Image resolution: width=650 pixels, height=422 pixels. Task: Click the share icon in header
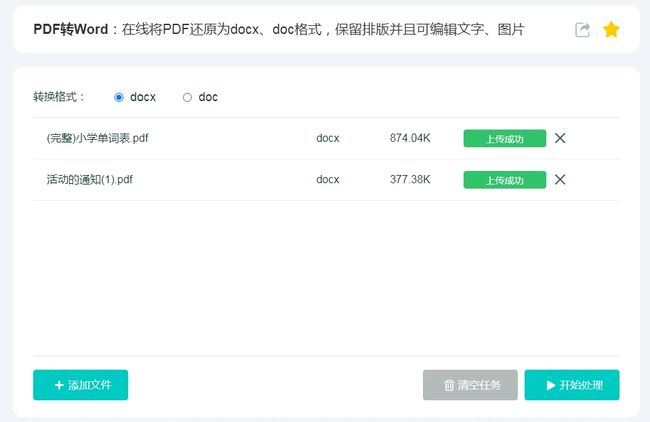(582, 29)
